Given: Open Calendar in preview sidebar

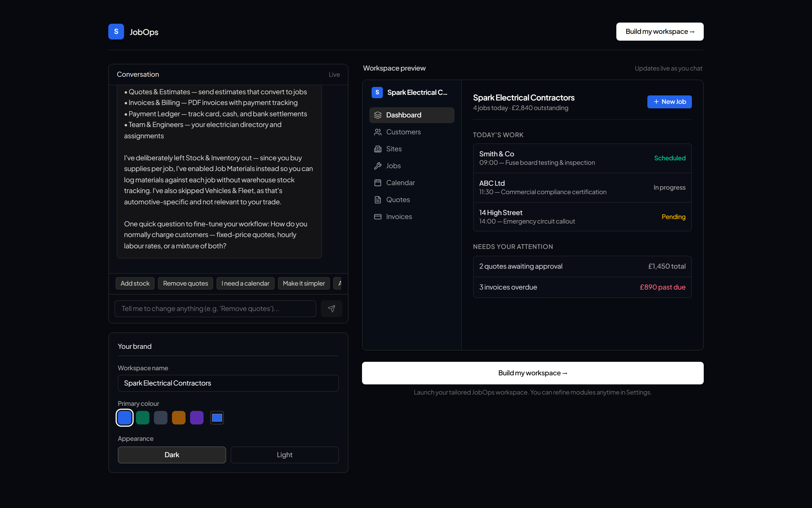Looking at the screenshot, I should click(412, 183).
